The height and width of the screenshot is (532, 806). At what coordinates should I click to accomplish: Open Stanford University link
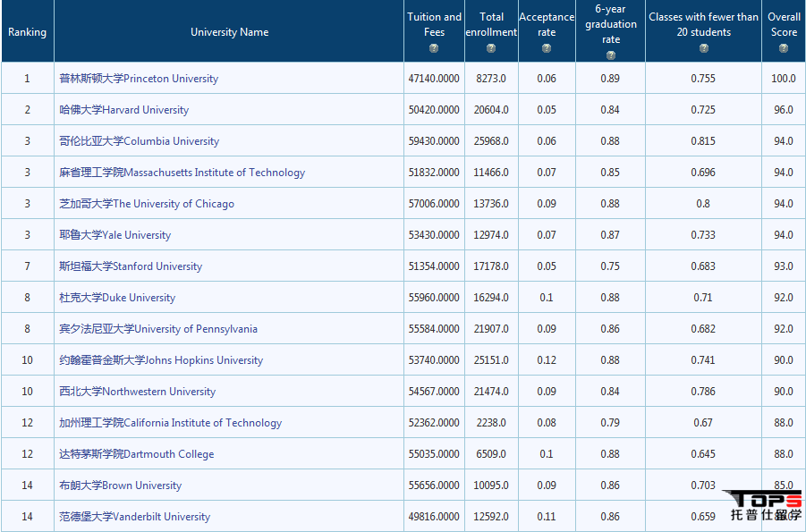[x=131, y=266]
